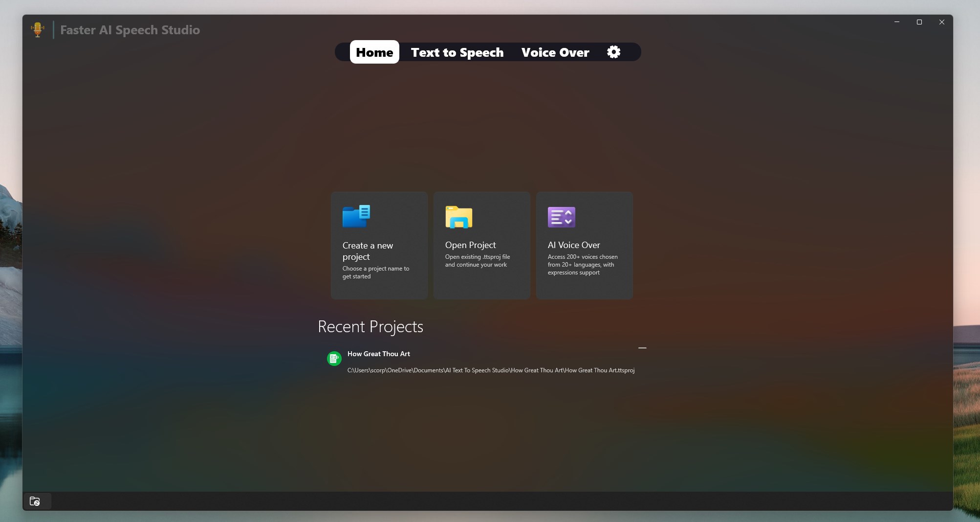Open settings via the gear icon

tap(613, 52)
